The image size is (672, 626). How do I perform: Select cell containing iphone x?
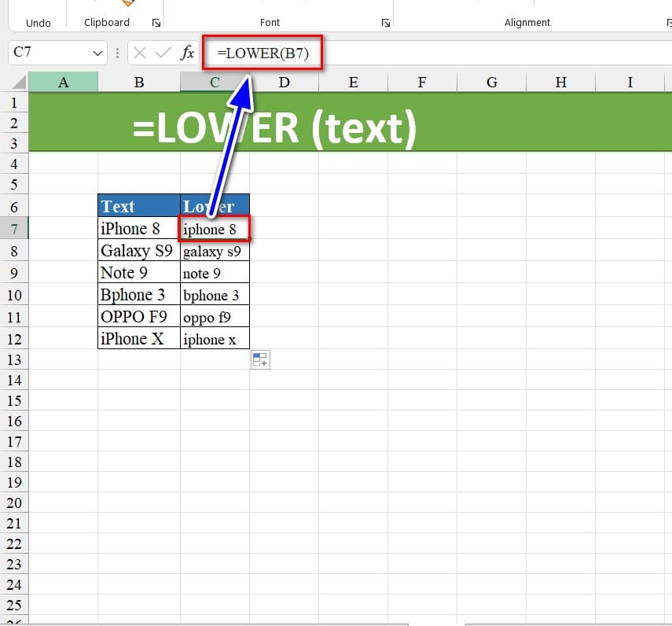pyautogui.click(x=215, y=339)
